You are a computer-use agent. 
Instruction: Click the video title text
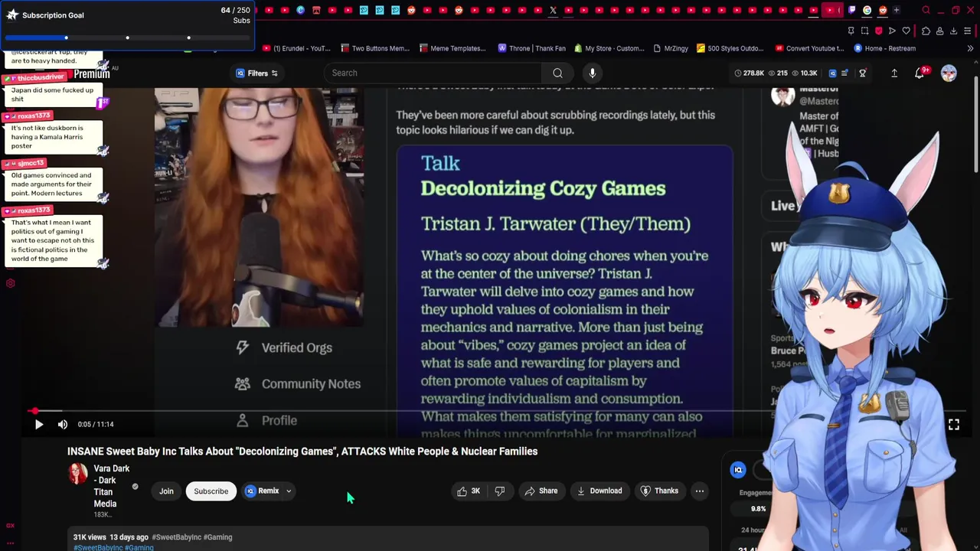[x=302, y=452]
